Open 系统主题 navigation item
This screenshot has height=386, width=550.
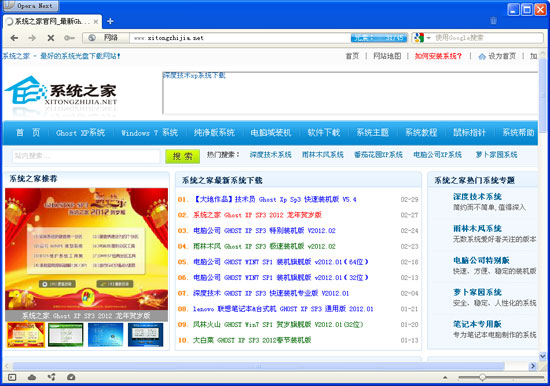(373, 133)
